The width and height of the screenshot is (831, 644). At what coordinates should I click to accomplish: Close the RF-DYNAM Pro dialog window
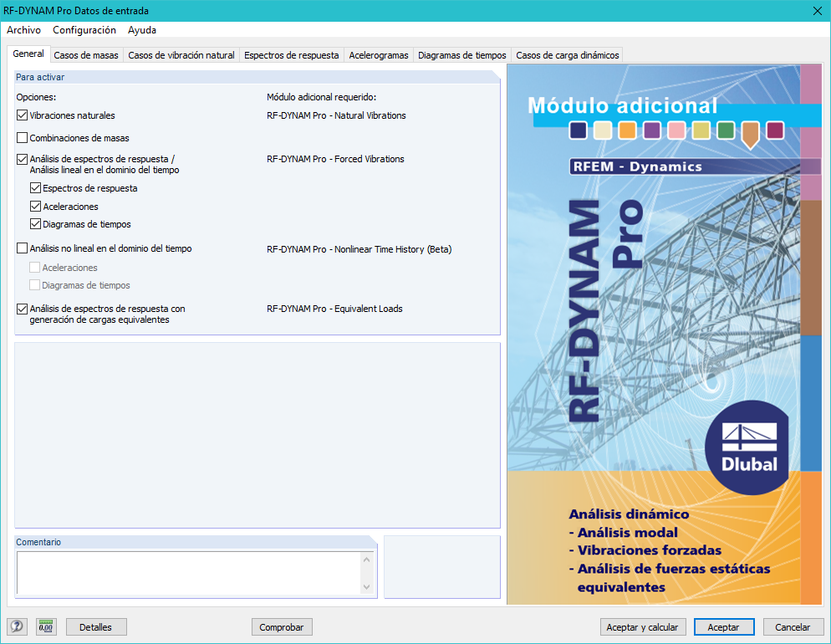[818, 11]
